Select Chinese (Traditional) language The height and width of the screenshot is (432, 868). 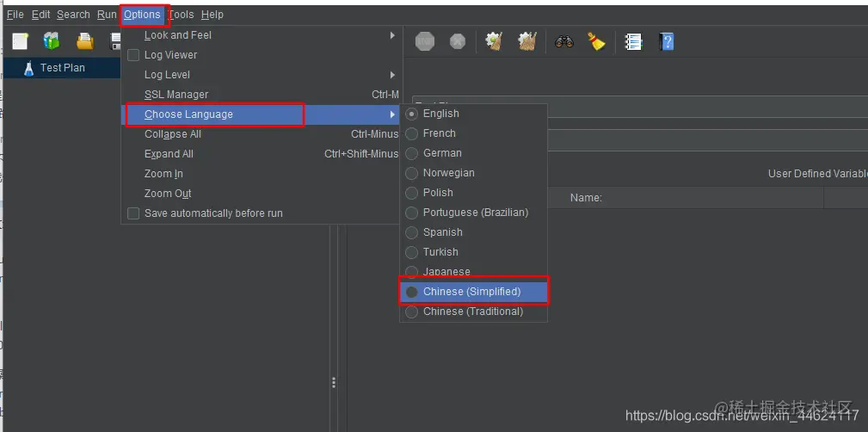(x=473, y=312)
